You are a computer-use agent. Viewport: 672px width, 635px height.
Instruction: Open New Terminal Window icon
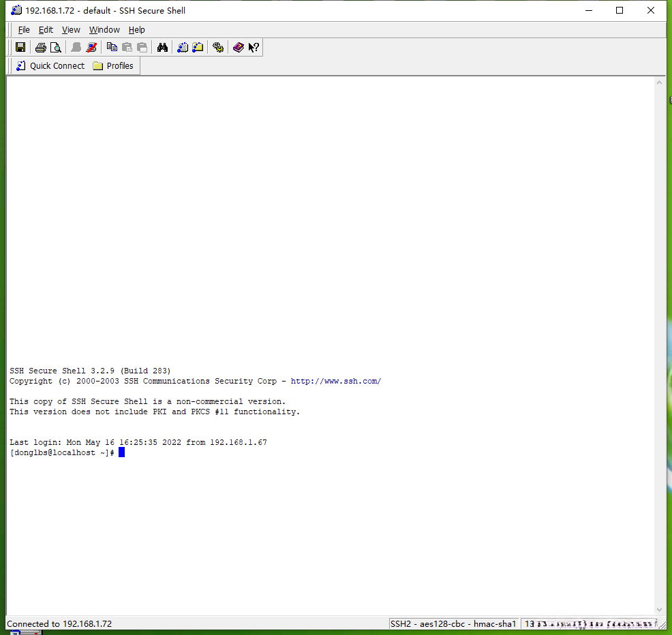click(183, 47)
